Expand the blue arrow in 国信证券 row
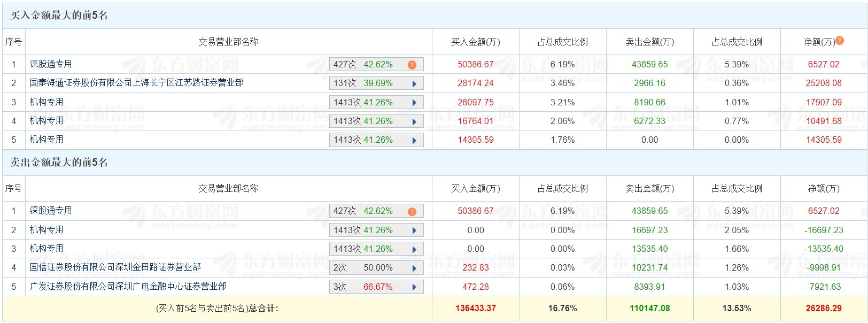Screen dimensions: 868x323 (414, 268)
